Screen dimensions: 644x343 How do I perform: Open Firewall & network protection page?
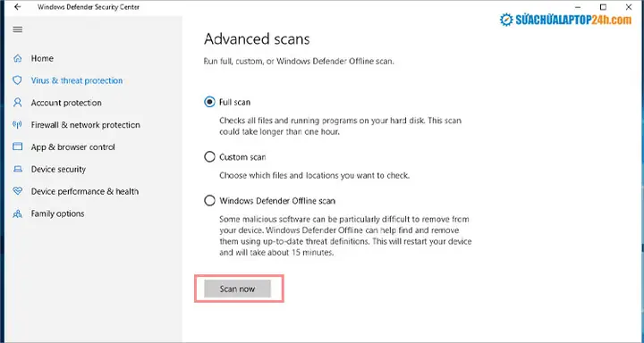point(86,125)
